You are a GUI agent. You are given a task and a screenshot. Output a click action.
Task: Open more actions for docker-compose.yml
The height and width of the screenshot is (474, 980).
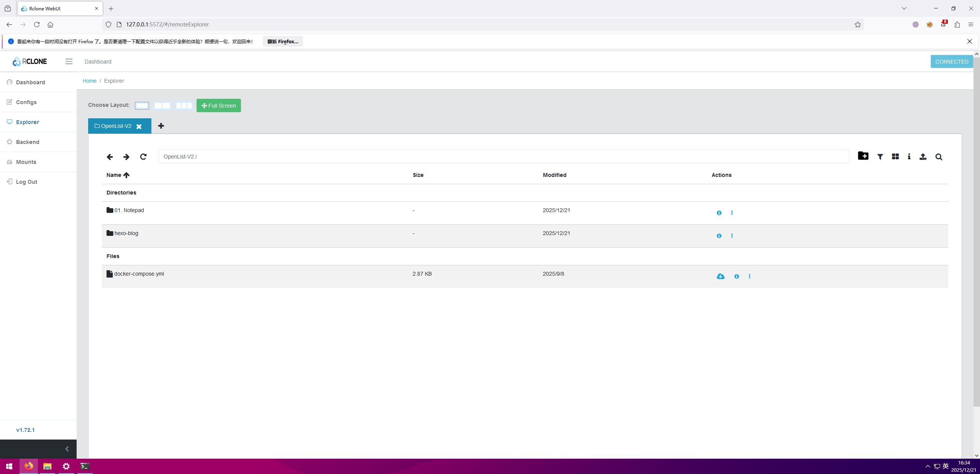tap(749, 276)
